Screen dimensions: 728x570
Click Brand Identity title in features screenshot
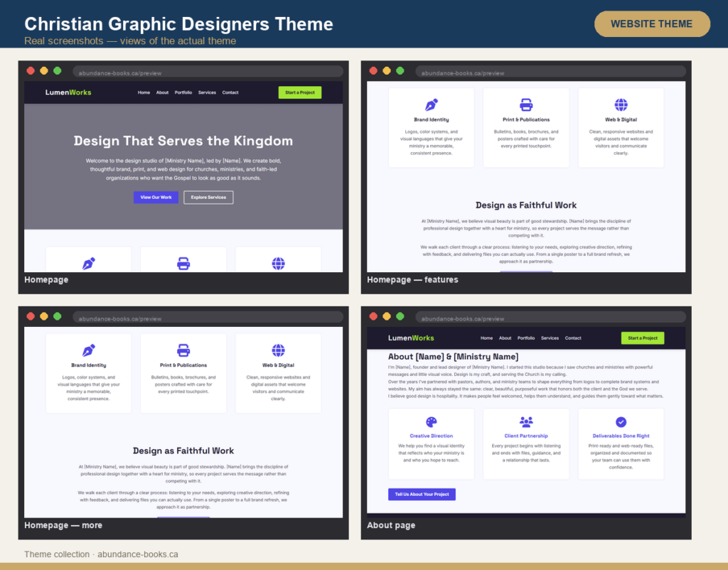tap(432, 119)
